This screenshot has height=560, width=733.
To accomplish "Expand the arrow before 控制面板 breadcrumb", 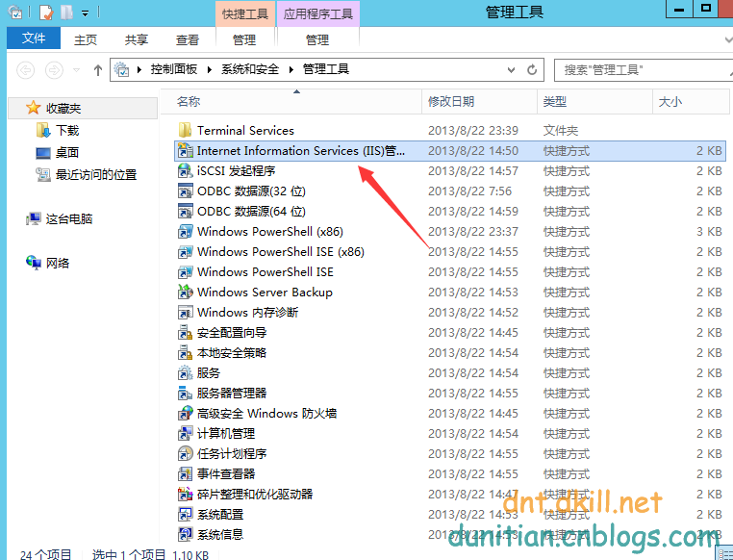I will 139,69.
